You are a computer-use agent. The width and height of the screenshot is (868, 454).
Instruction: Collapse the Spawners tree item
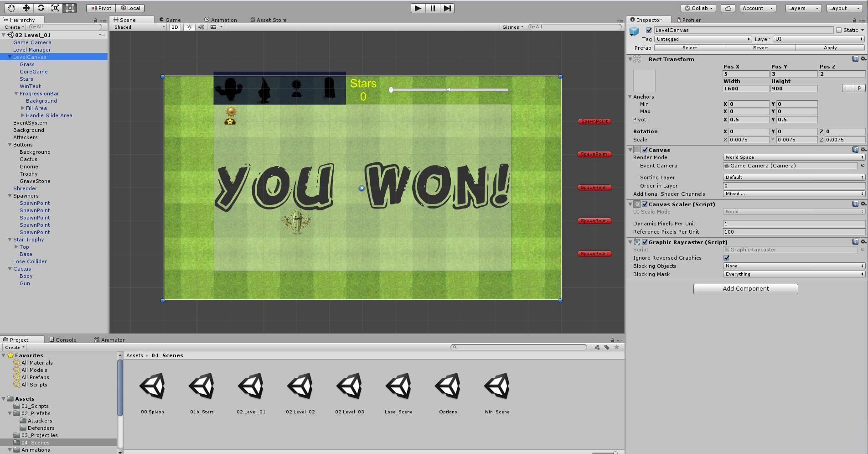pyautogui.click(x=10, y=196)
